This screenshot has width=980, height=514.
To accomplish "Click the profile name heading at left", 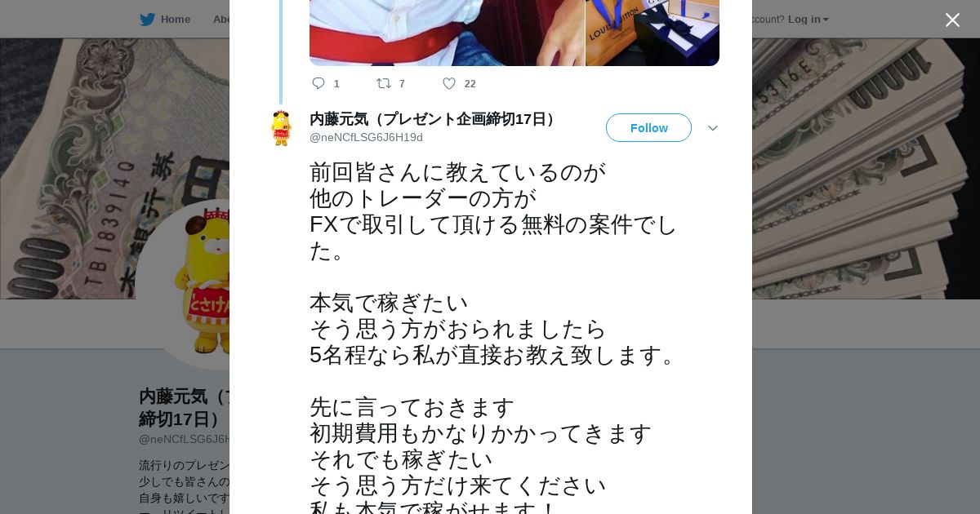I will click(184, 407).
